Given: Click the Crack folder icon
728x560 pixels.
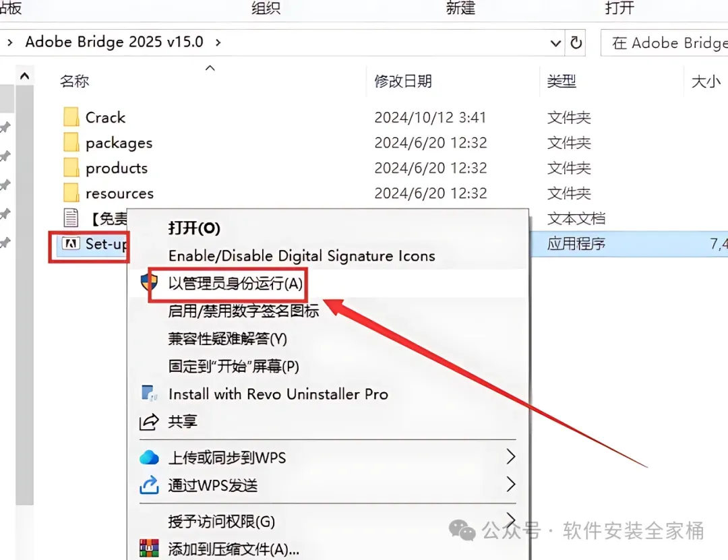Looking at the screenshot, I should (x=71, y=117).
